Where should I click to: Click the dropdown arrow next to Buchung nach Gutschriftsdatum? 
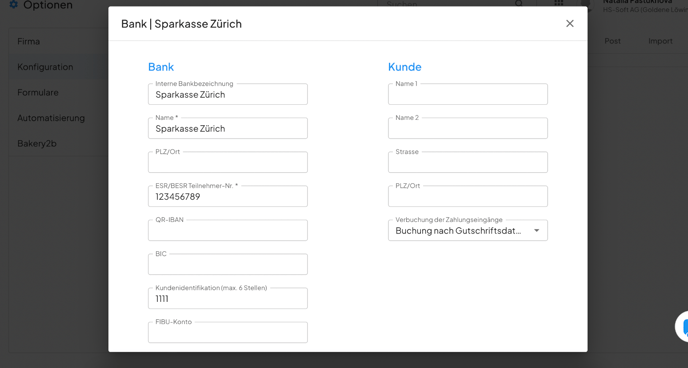(x=536, y=231)
